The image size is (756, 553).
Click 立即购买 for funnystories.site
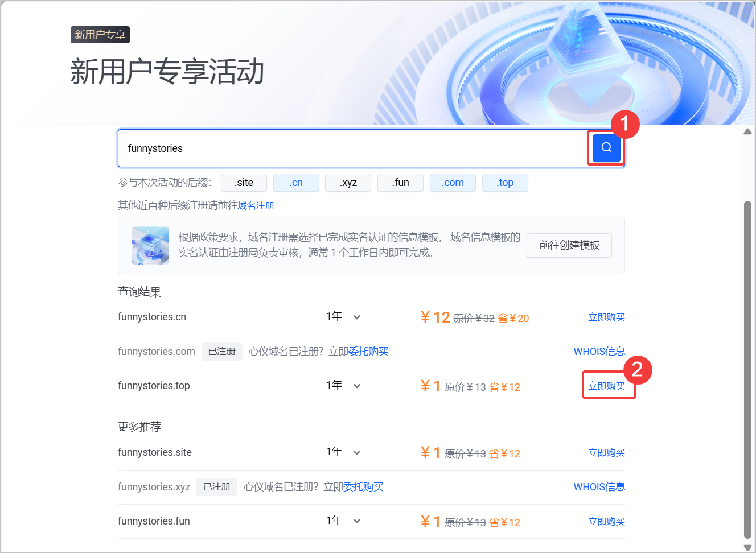click(606, 453)
